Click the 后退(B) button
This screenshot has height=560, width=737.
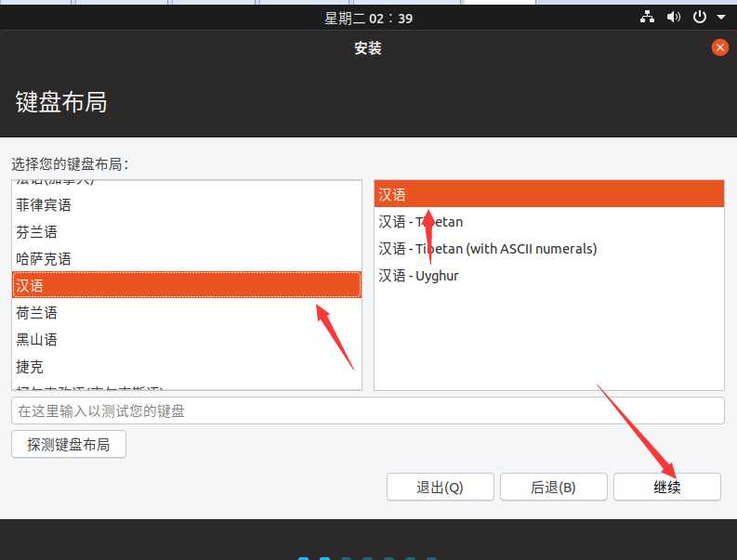point(553,487)
